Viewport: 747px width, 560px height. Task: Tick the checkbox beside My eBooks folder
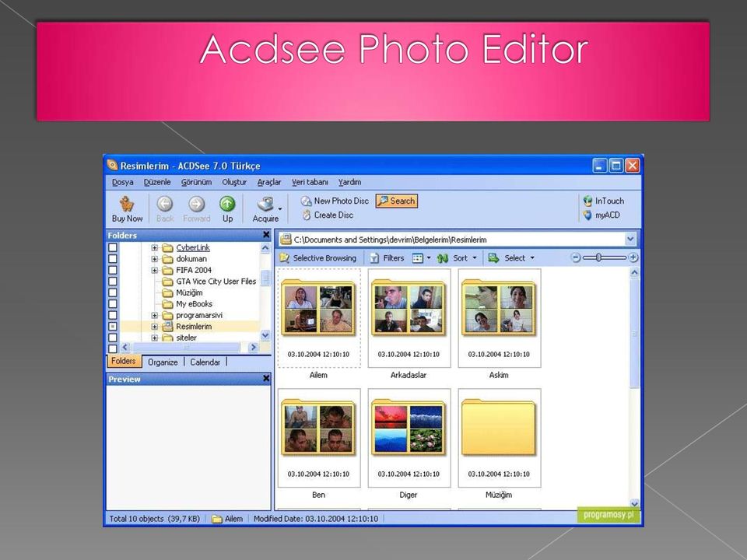tap(112, 304)
